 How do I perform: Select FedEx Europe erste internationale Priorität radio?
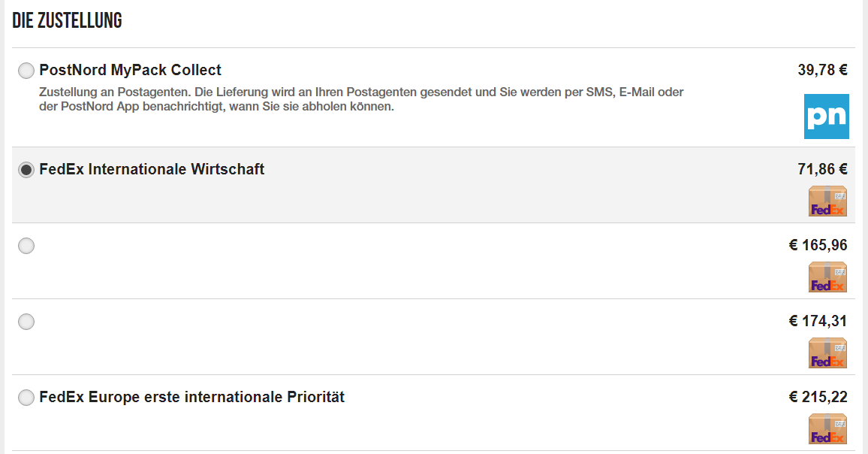pyautogui.click(x=26, y=398)
